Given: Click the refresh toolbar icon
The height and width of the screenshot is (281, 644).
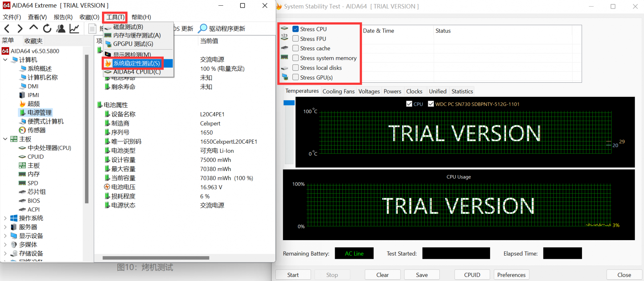Looking at the screenshot, I should tap(47, 29).
